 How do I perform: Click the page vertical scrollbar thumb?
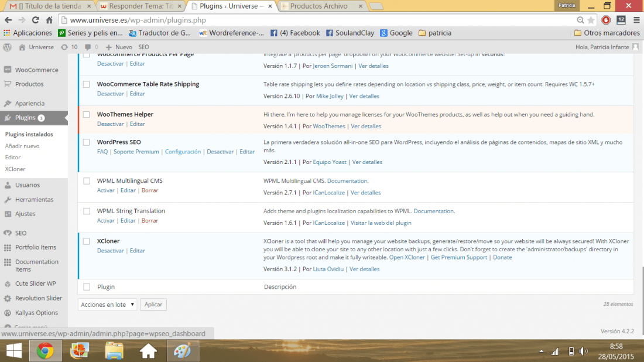642,300
